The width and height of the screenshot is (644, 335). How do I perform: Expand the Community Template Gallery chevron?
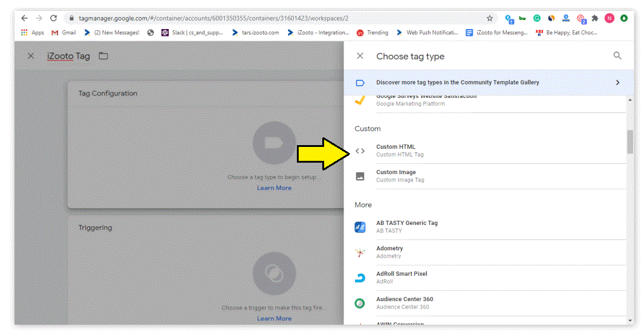tap(618, 82)
